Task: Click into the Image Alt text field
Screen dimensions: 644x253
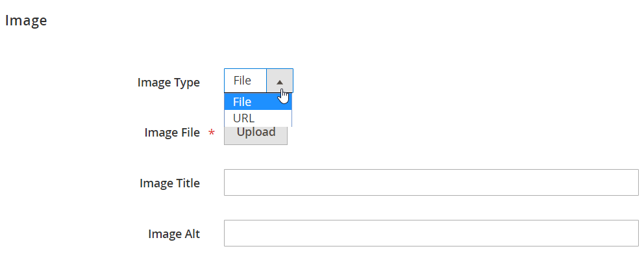Action: pyautogui.click(x=431, y=233)
